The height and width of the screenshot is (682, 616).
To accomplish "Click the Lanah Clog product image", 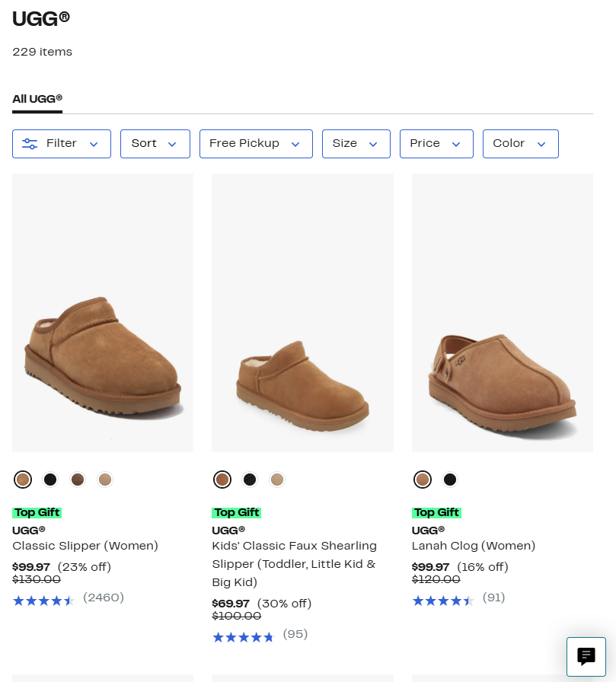I will (502, 313).
